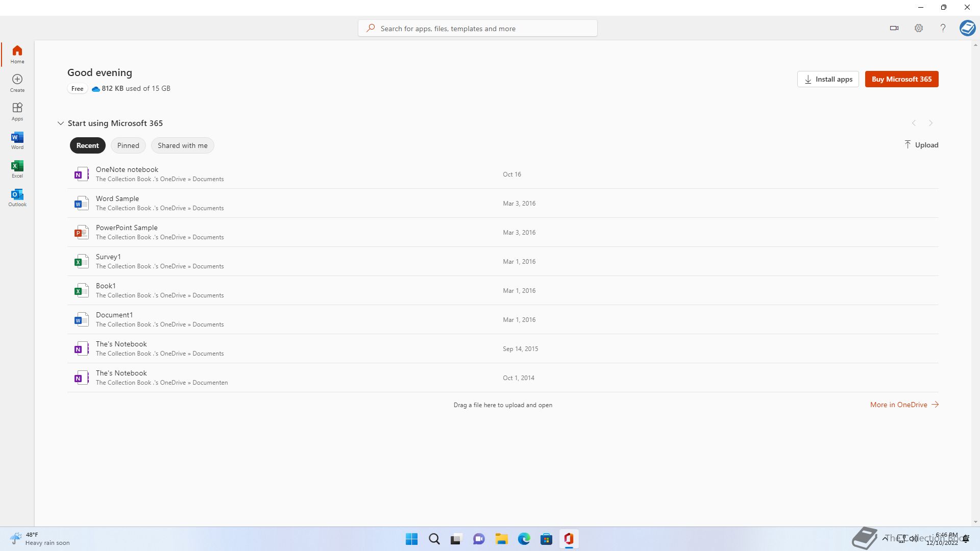Image resolution: width=980 pixels, height=551 pixels.
Task: Open the PowerPoint Sample file title
Action: pyautogui.click(x=127, y=228)
